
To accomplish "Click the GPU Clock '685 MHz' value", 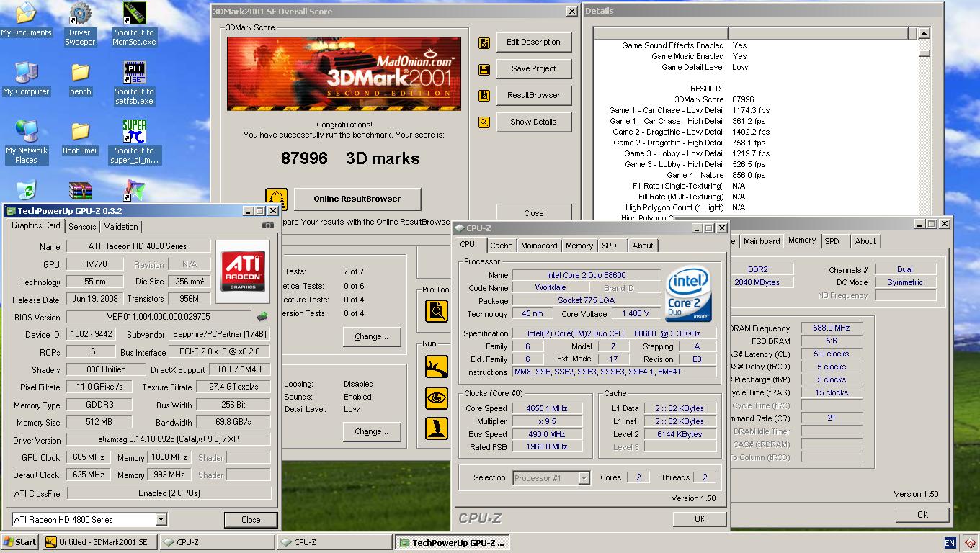I will [88, 458].
